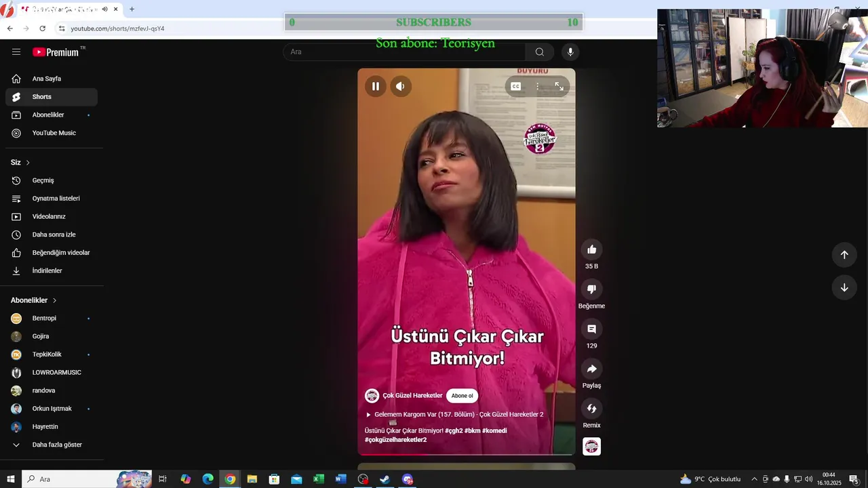Expand Daha fazla göster subscriptions list
868x488 pixels.
(52, 445)
